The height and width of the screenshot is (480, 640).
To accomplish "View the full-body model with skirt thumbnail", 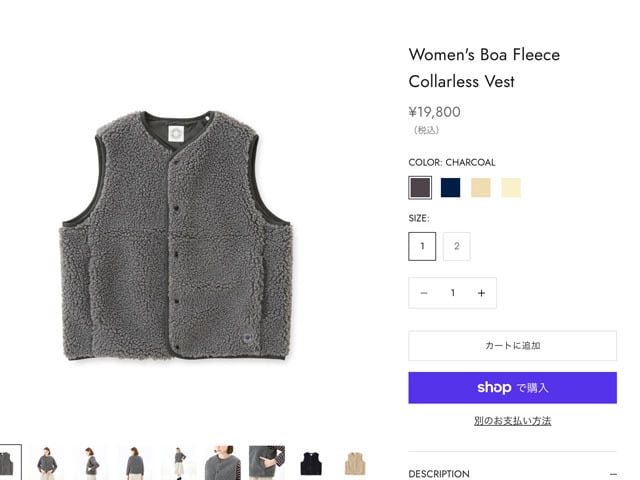I will pyautogui.click(x=178, y=463).
